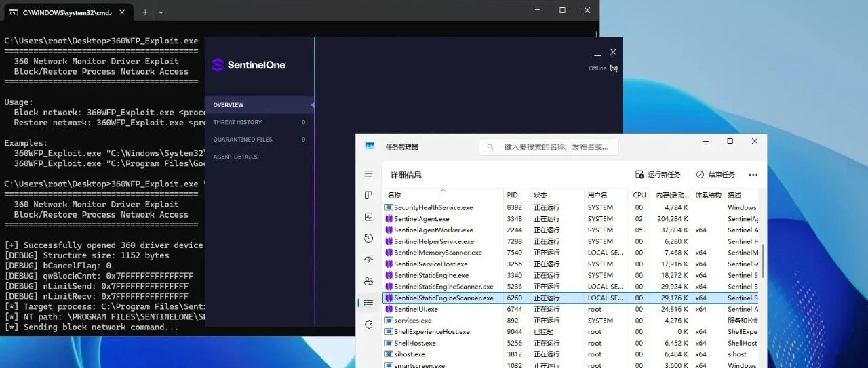Sort by the Status column header

pos(557,195)
